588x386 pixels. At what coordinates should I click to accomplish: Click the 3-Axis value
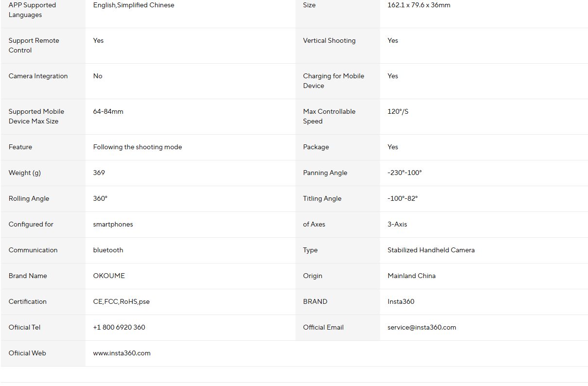[x=397, y=225]
